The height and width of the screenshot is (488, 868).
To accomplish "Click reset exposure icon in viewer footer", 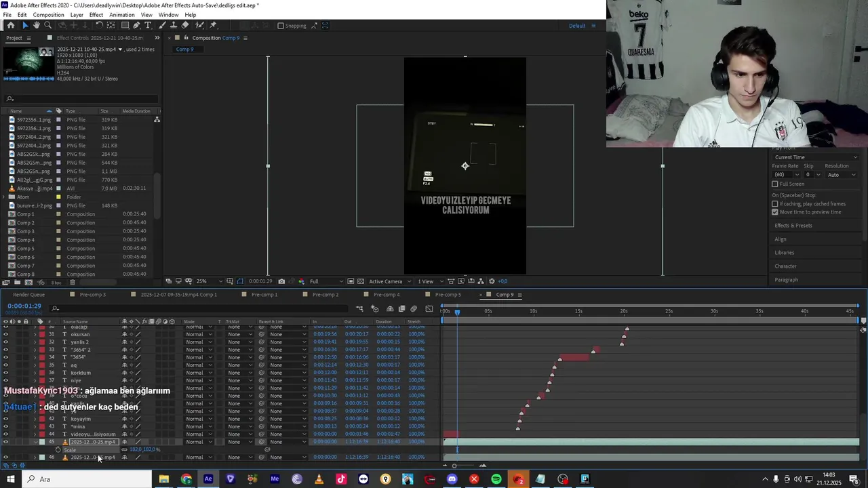I will pyautogui.click(x=492, y=281).
